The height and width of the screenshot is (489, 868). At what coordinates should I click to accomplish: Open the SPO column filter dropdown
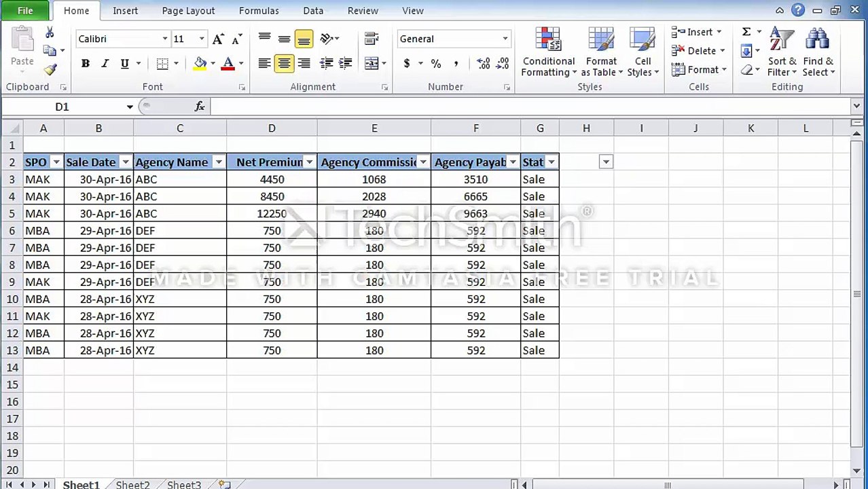(x=56, y=162)
